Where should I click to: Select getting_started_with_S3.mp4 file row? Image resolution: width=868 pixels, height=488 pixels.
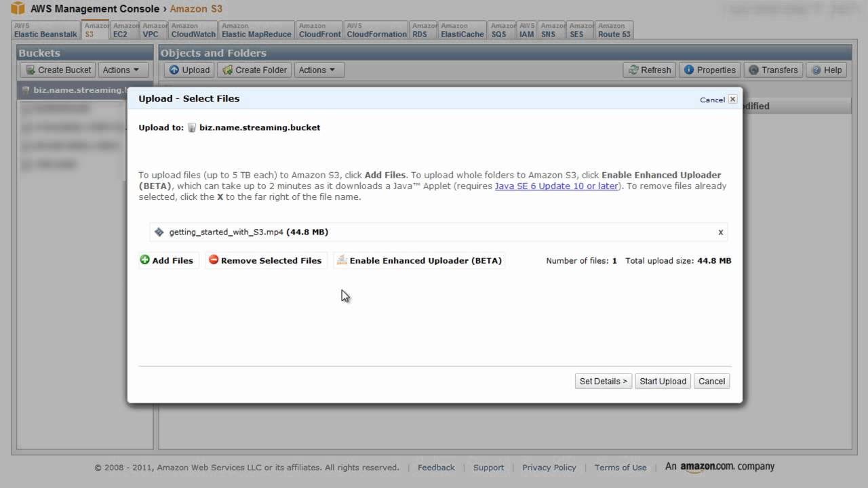[x=438, y=232]
